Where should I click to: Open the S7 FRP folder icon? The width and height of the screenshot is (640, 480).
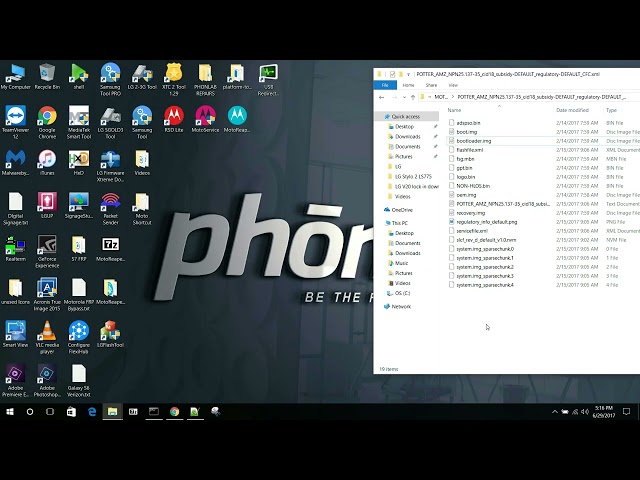coord(79,249)
